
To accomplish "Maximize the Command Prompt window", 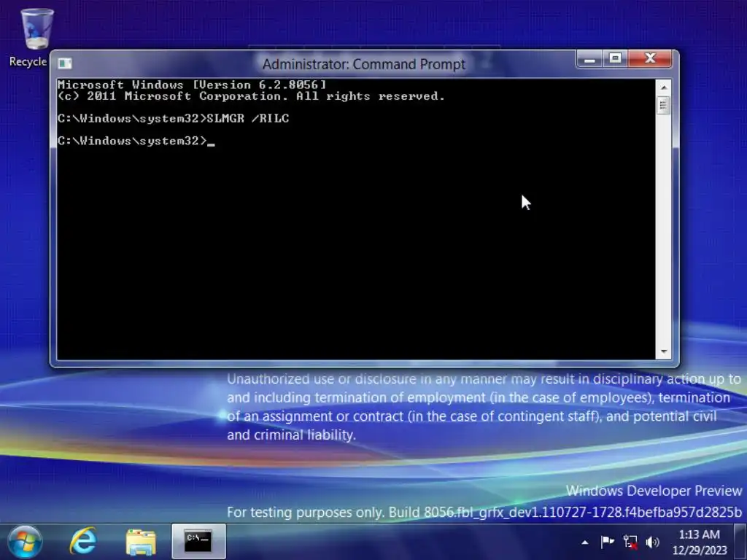I will click(x=616, y=59).
